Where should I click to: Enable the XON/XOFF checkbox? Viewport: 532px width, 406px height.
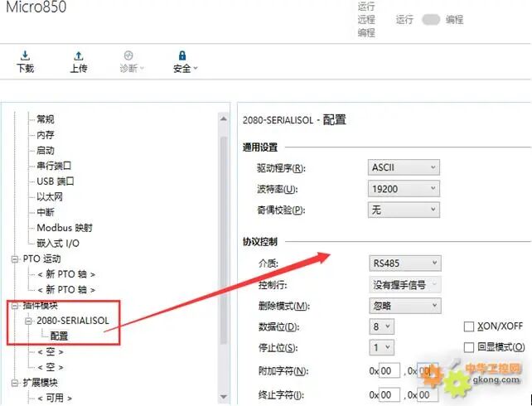pos(468,326)
